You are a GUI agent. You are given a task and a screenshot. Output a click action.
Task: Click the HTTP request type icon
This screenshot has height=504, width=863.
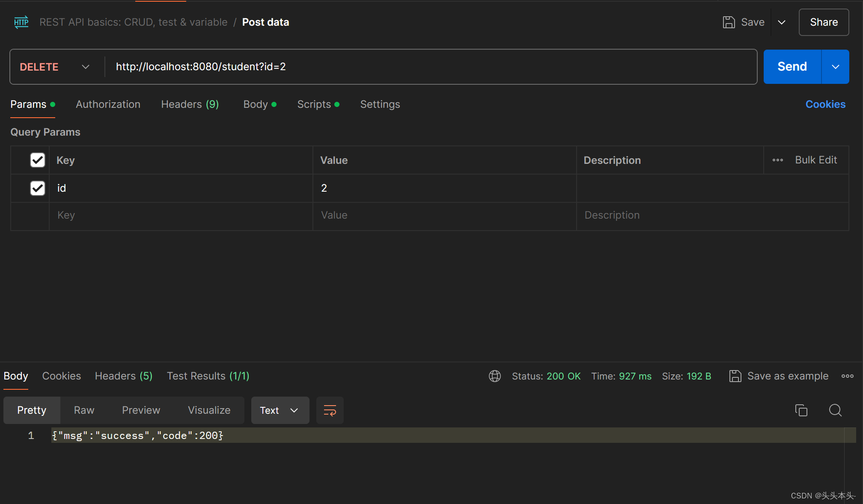(x=21, y=22)
